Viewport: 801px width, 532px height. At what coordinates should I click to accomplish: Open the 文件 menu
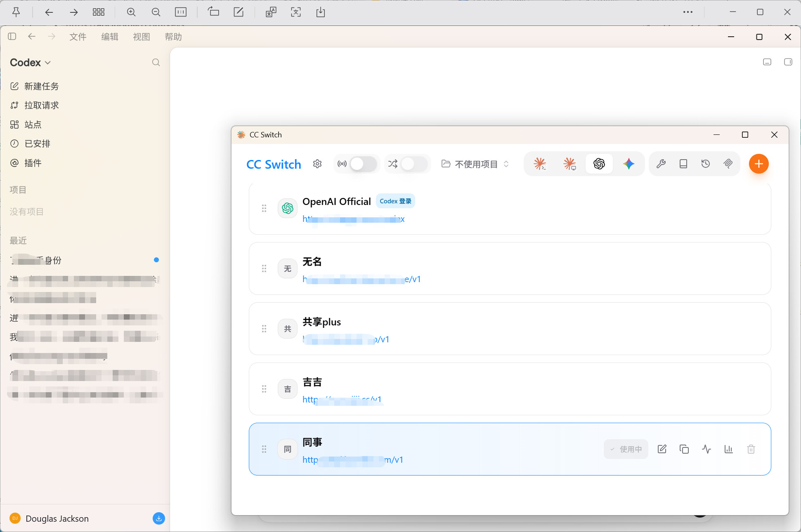pos(78,37)
